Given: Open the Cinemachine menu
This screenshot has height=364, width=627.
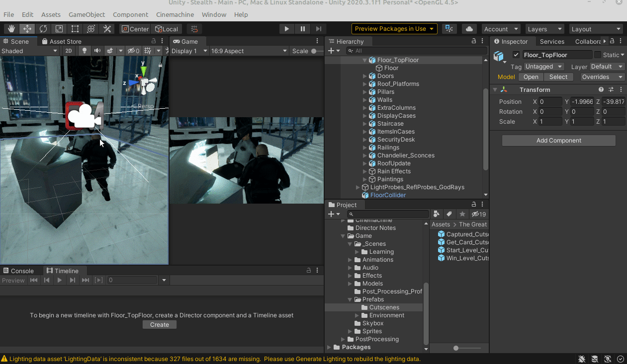Looking at the screenshot, I should [x=175, y=14].
